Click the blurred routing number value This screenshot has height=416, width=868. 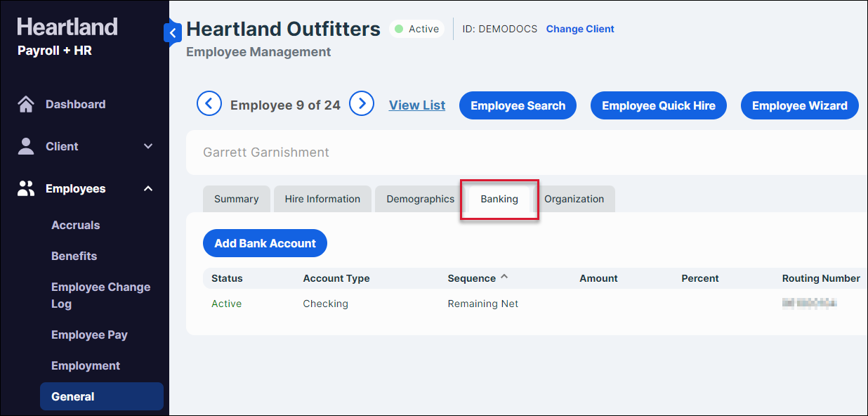[x=810, y=304]
